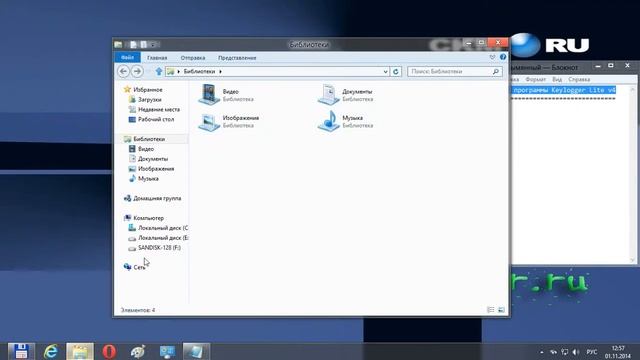The width and height of the screenshot is (640, 360).
Task: Expand breadcrumb arrow after Библиотеки
Action: click(220, 71)
